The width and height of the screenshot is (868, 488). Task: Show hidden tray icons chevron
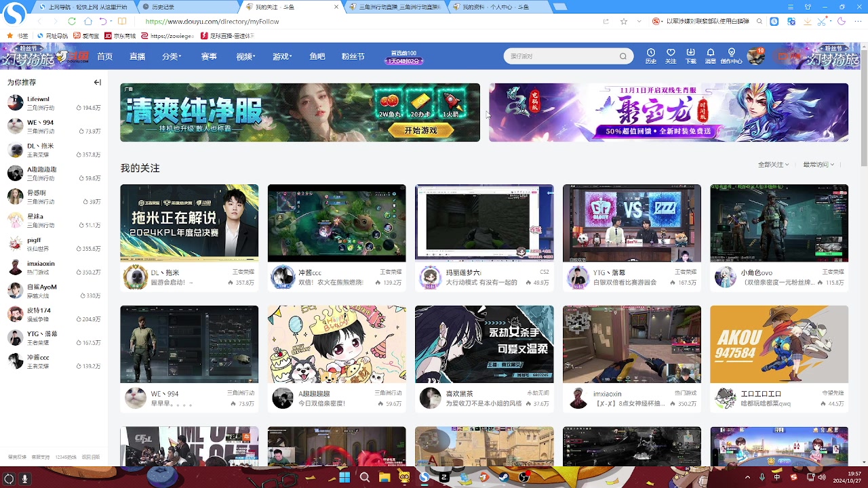[748, 477]
